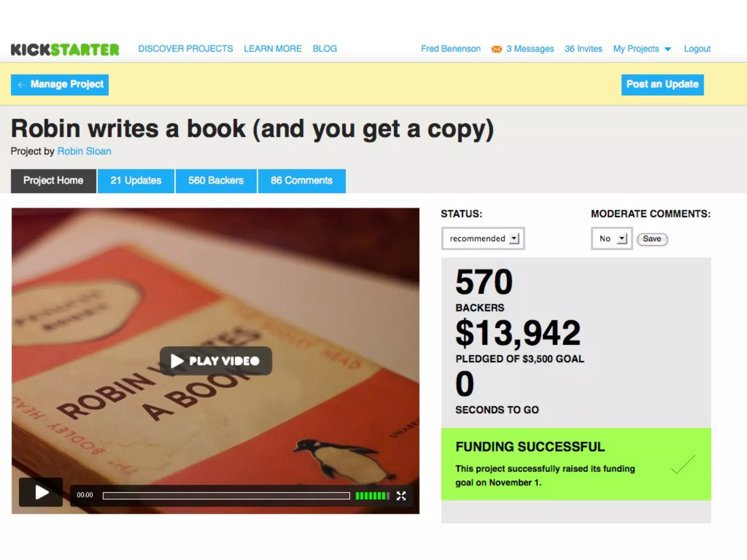Click the fullscreen icon in video player
This screenshot has height=560, width=747.
401,496
